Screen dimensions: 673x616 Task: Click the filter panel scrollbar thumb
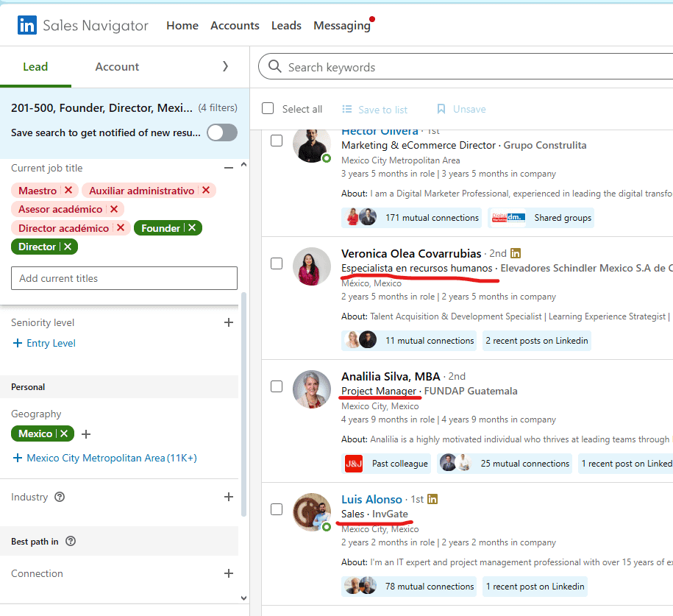pyautogui.click(x=243, y=404)
